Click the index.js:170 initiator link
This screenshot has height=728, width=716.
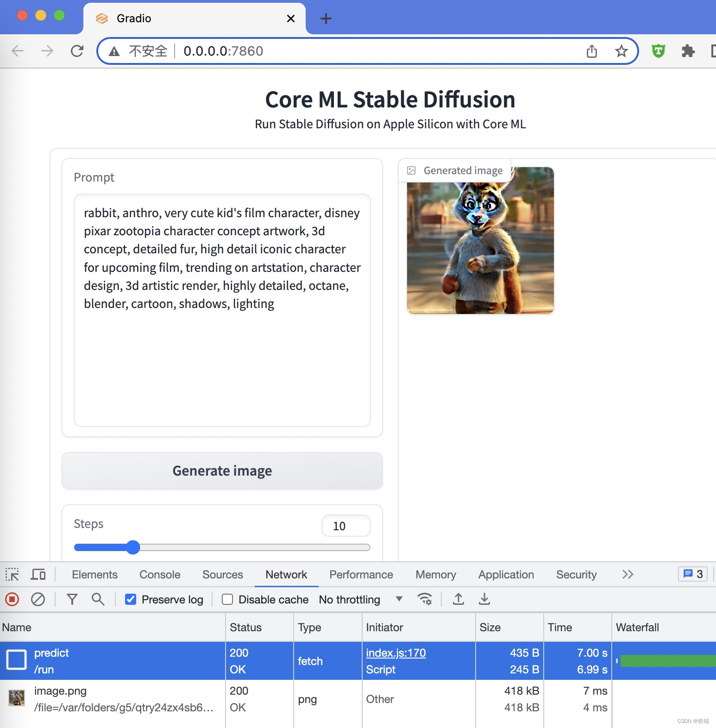click(x=396, y=653)
